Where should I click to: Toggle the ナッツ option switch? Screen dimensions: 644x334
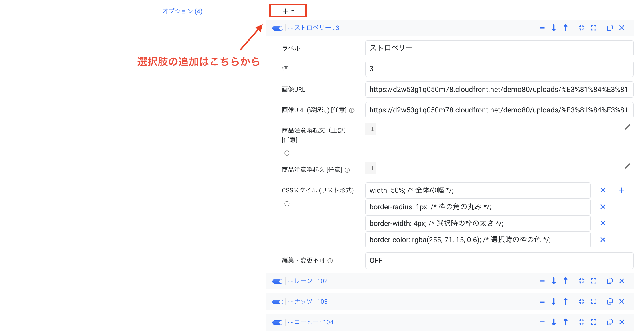(x=278, y=302)
